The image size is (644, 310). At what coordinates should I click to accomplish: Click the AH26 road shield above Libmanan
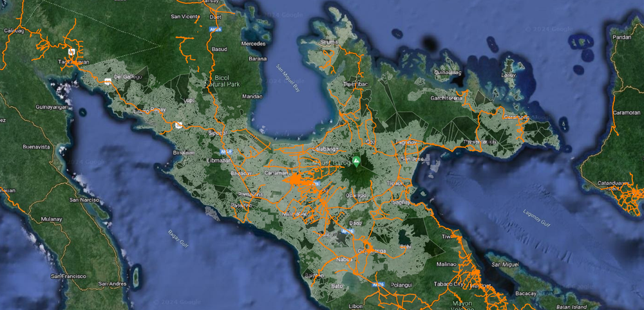point(226,151)
